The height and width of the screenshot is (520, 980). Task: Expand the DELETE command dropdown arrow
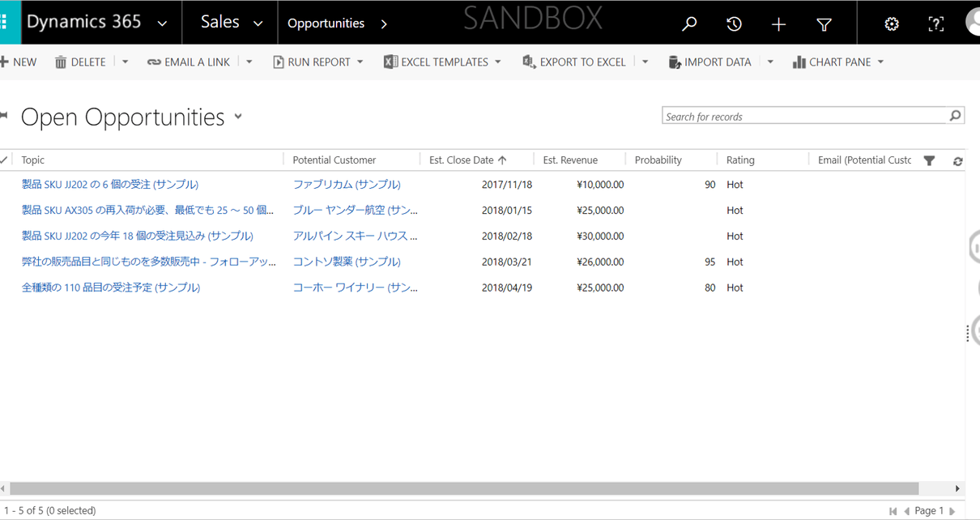[x=126, y=62]
